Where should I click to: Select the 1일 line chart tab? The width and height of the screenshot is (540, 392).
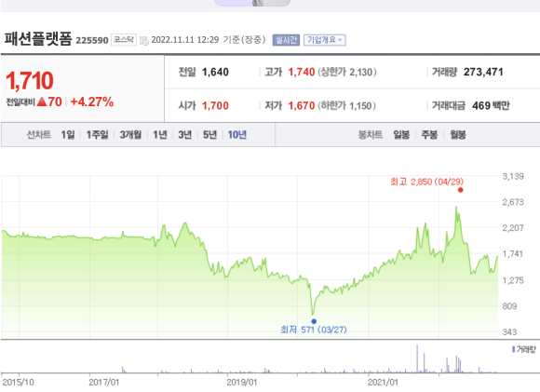click(68, 135)
